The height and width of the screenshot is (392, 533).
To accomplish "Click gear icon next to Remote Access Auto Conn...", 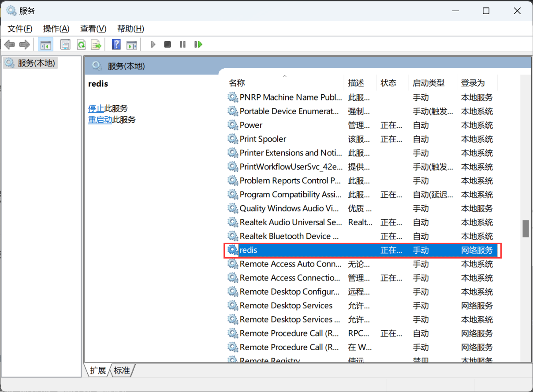I will tap(232, 264).
